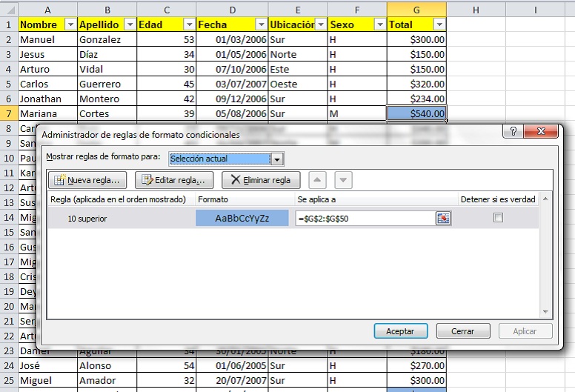Click Nueva regla button
This screenshot has height=392, width=575.
click(87, 179)
